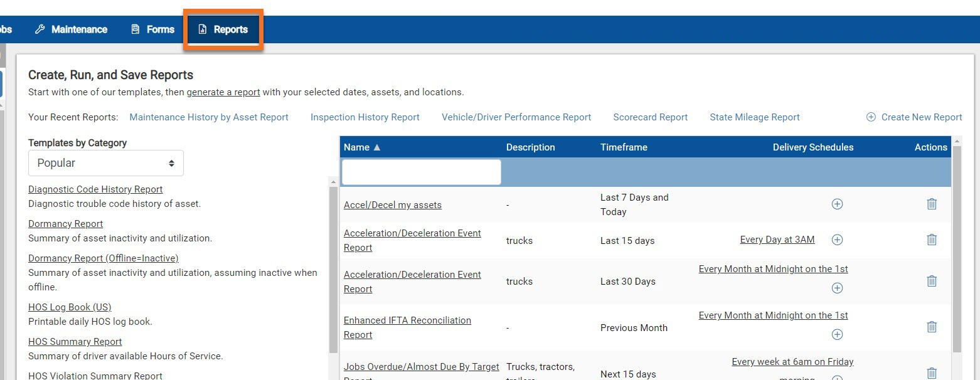Add another schedule to the Enhanced IFTA report
Image resolution: width=980 pixels, height=380 pixels.
837,334
